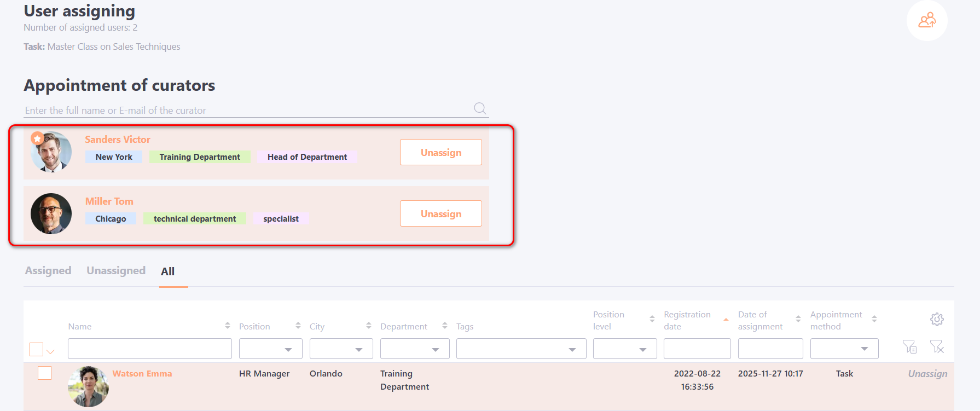Sort by Date of assignment arrows
Image resolution: width=980 pixels, height=411 pixels.
[x=798, y=319]
